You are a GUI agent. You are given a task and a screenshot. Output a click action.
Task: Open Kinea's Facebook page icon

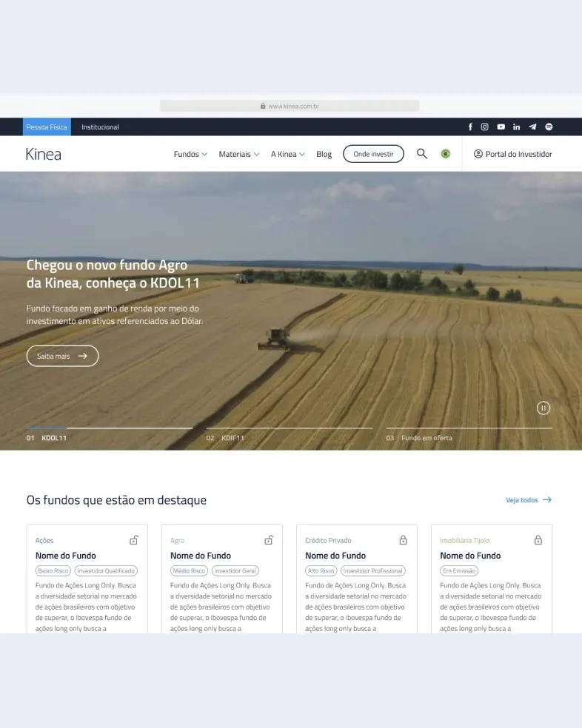[x=470, y=127]
